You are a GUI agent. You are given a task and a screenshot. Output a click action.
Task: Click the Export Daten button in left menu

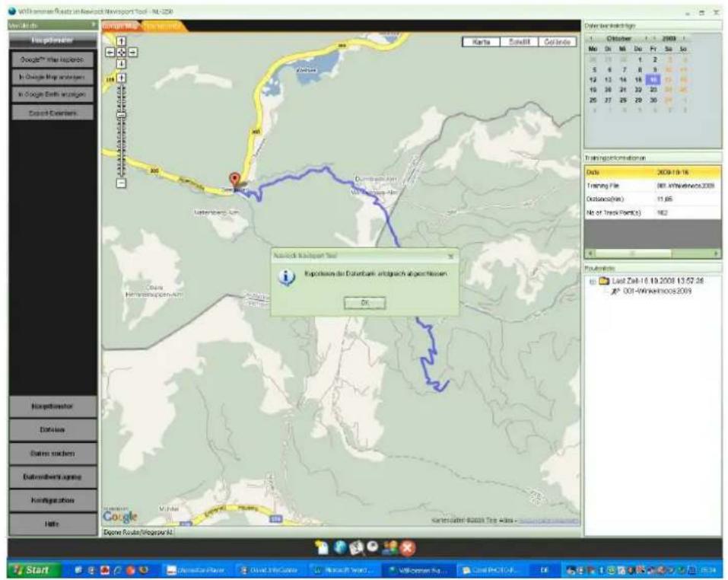[x=52, y=113]
